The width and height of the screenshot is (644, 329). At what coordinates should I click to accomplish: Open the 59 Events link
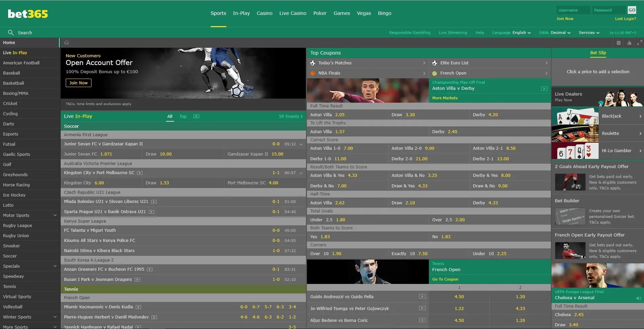coord(291,117)
